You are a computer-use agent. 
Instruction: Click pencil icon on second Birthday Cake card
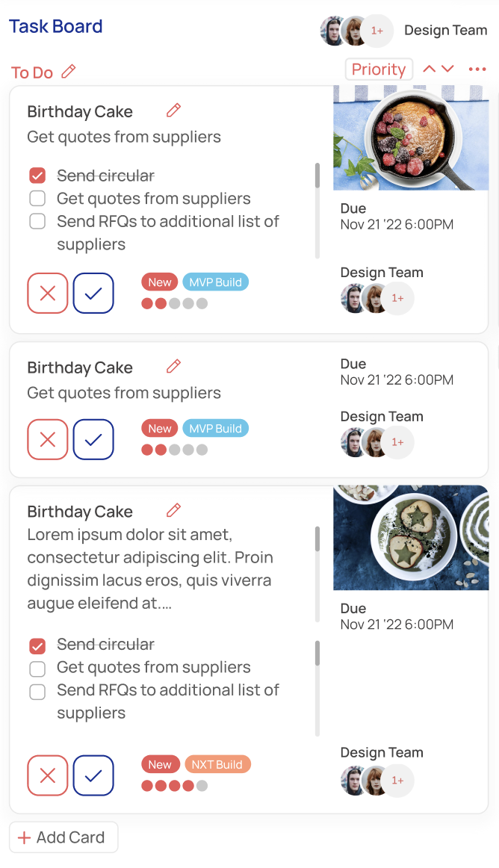pos(173,367)
